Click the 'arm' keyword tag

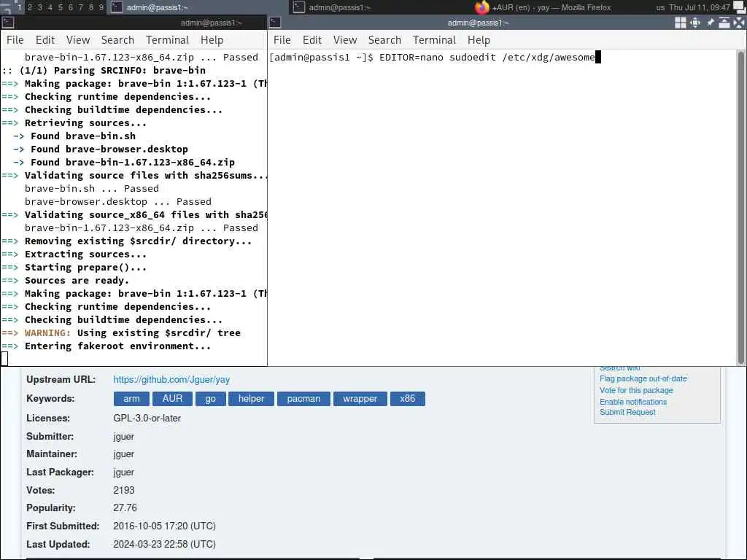click(131, 399)
